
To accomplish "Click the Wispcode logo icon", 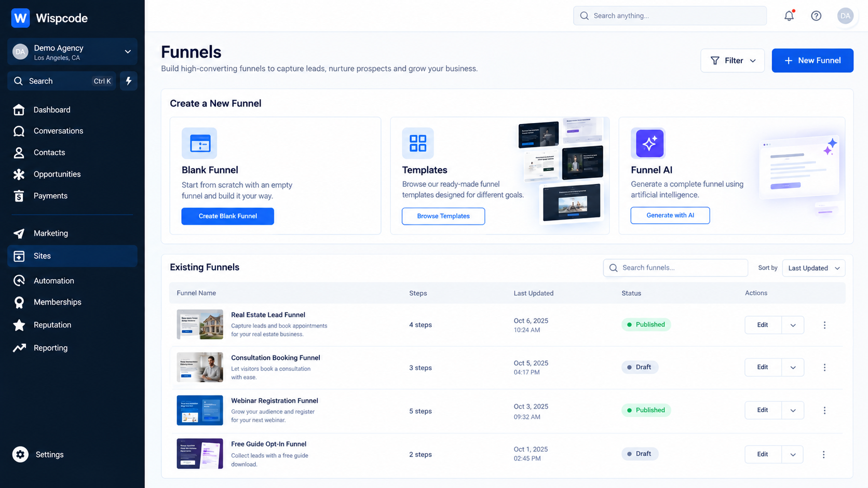I will (20, 18).
